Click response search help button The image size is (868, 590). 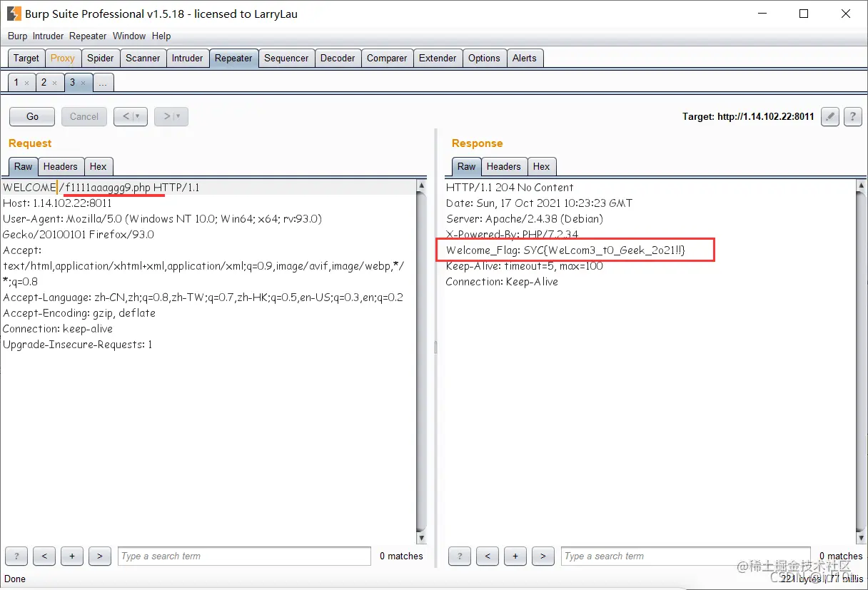(x=460, y=556)
